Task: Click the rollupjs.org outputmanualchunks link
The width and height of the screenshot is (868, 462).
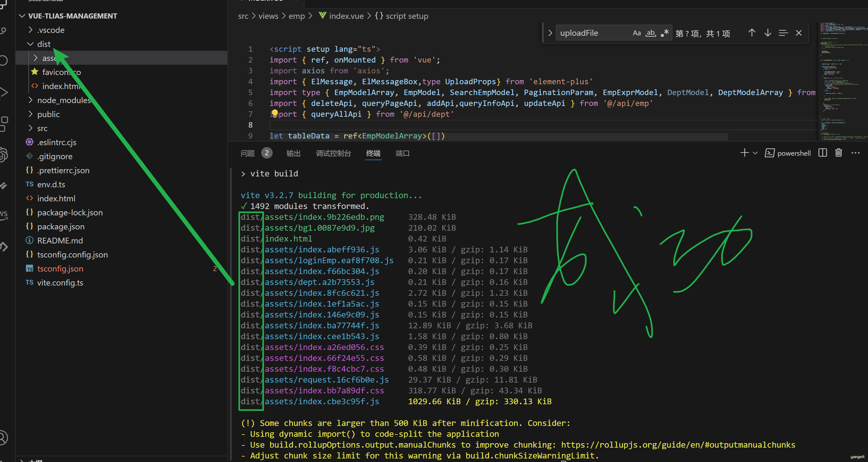Action: click(678, 445)
